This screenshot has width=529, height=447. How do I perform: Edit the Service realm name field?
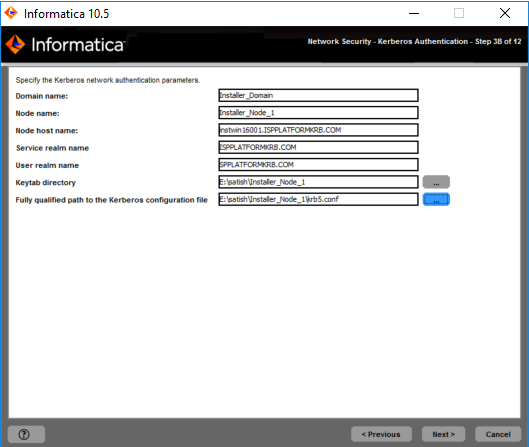pos(318,147)
